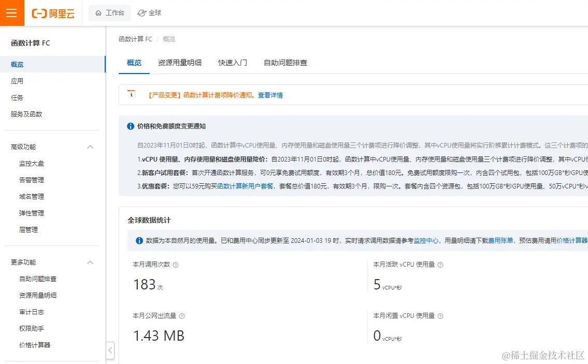Click the 5 vCPU*秒 active usage value
The image size is (588, 364).
pyautogui.click(x=388, y=285)
